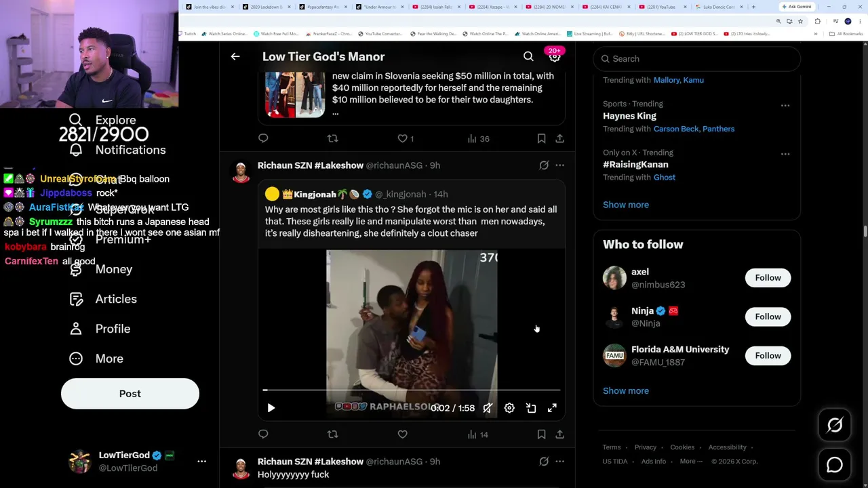Share the Kingjonah quote post

tap(559, 434)
